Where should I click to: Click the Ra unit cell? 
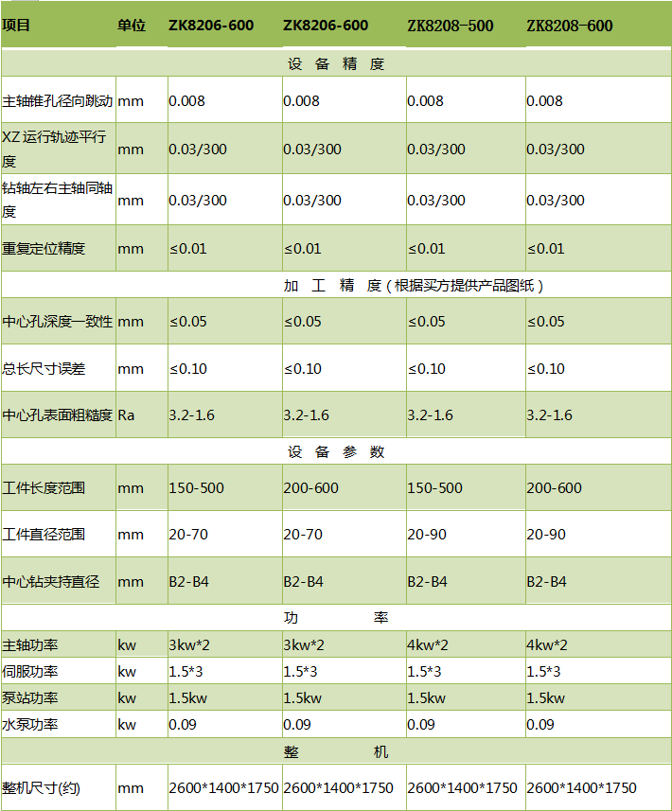pyautogui.click(x=126, y=415)
